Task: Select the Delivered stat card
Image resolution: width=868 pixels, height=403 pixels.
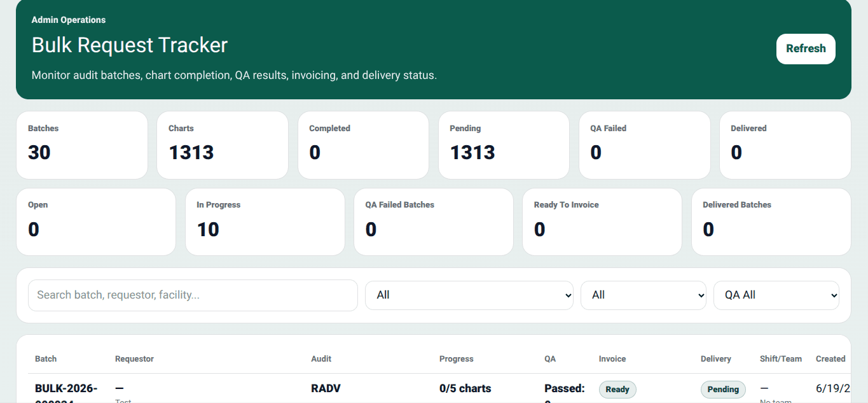Action: [785, 145]
